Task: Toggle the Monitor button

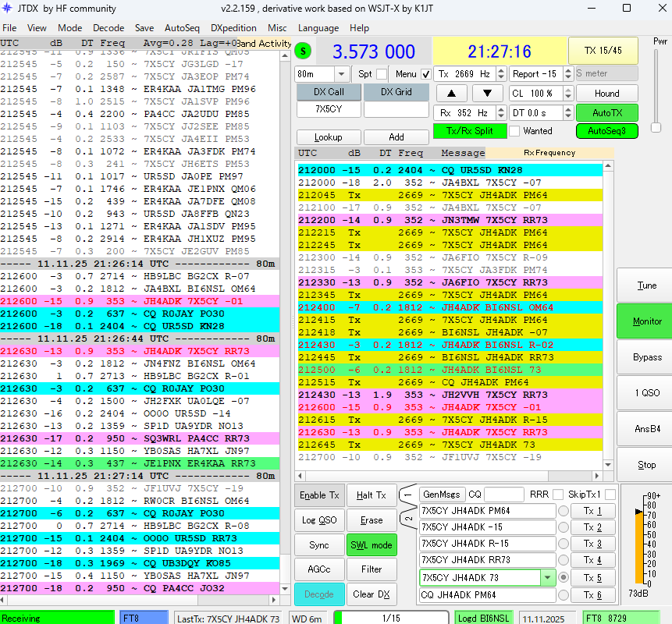Action: pyautogui.click(x=646, y=321)
